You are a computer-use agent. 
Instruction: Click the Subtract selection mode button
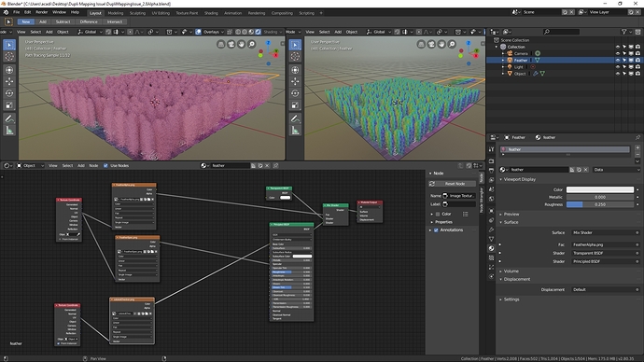63,21
